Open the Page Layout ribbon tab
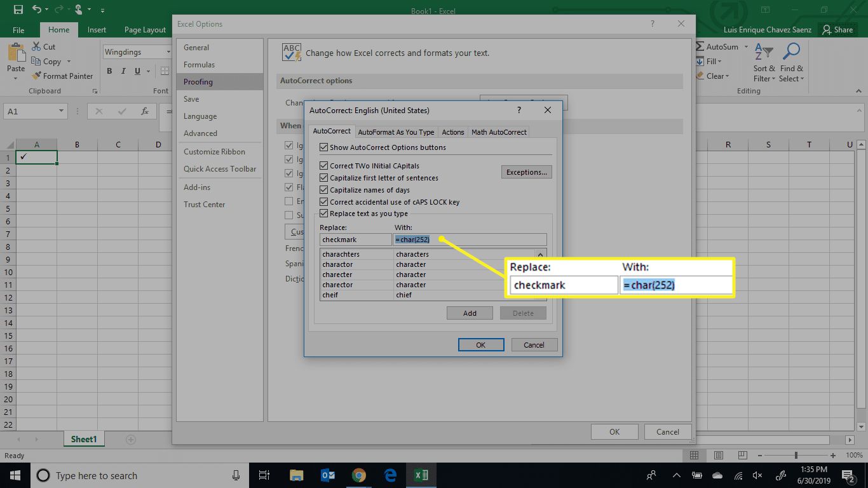This screenshot has height=488, width=868. tap(145, 29)
